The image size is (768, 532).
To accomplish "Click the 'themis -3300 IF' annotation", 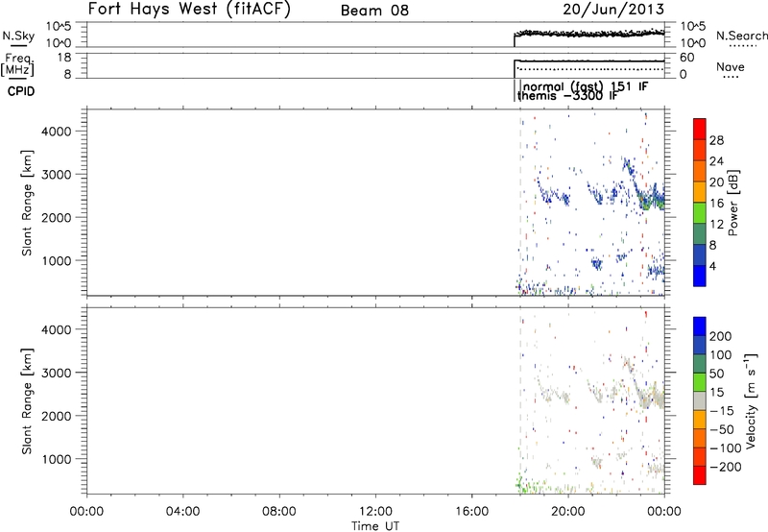I will [567, 95].
